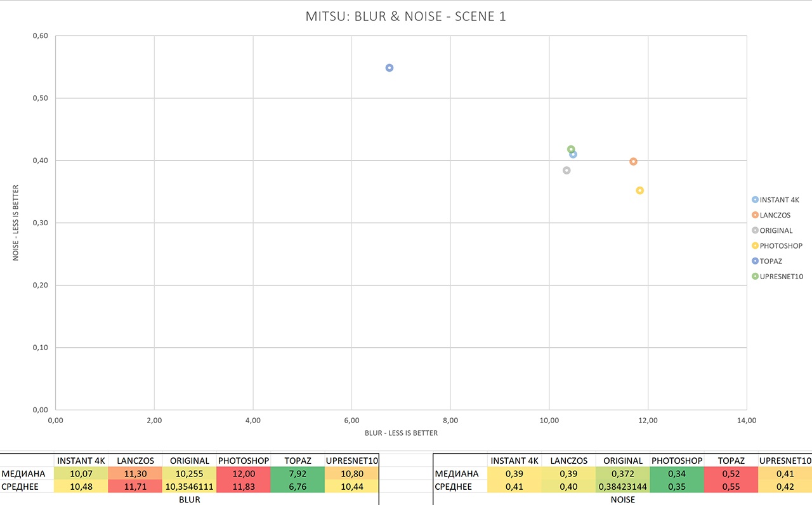
Task: Select the INSTANT 4K header in the Blur table
Action: [x=81, y=461]
